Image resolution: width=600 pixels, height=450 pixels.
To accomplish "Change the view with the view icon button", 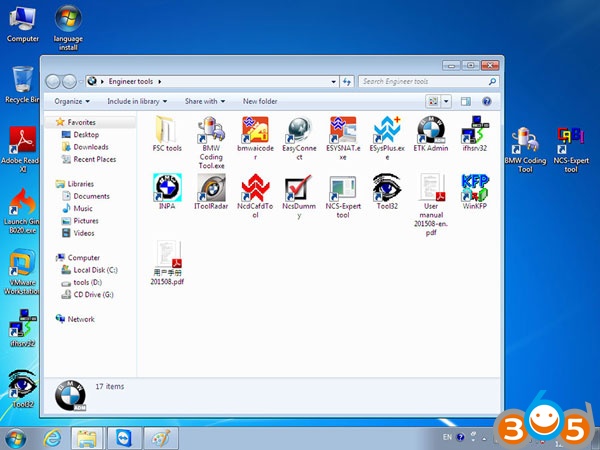I will (x=433, y=101).
